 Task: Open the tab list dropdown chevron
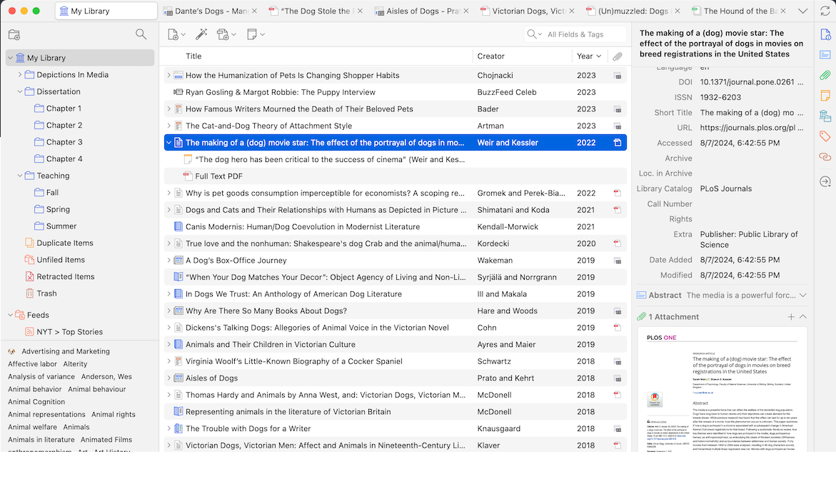[x=802, y=11]
